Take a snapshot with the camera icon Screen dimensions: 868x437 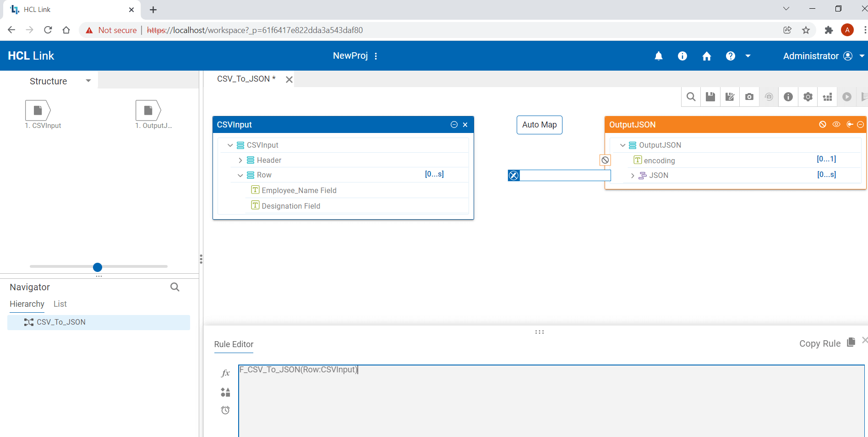(x=749, y=97)
